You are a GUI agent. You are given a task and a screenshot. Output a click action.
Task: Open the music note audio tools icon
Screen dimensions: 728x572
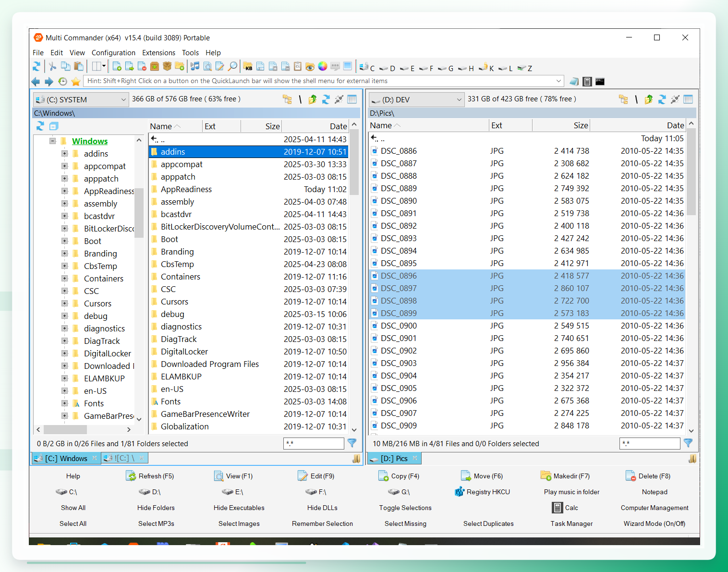pyautogui.click(x=195, y=66)
